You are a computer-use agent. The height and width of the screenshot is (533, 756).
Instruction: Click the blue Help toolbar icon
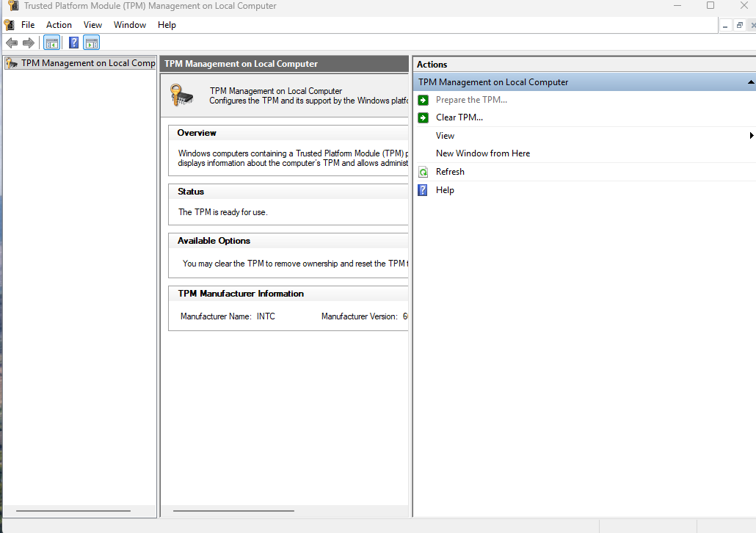pos(73,43)
